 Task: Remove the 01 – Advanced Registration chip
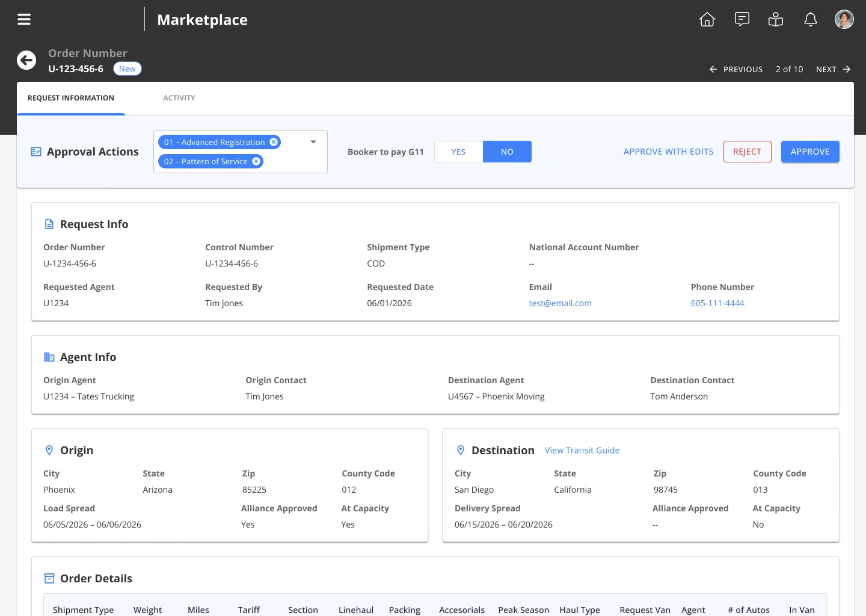click(274, 142)
